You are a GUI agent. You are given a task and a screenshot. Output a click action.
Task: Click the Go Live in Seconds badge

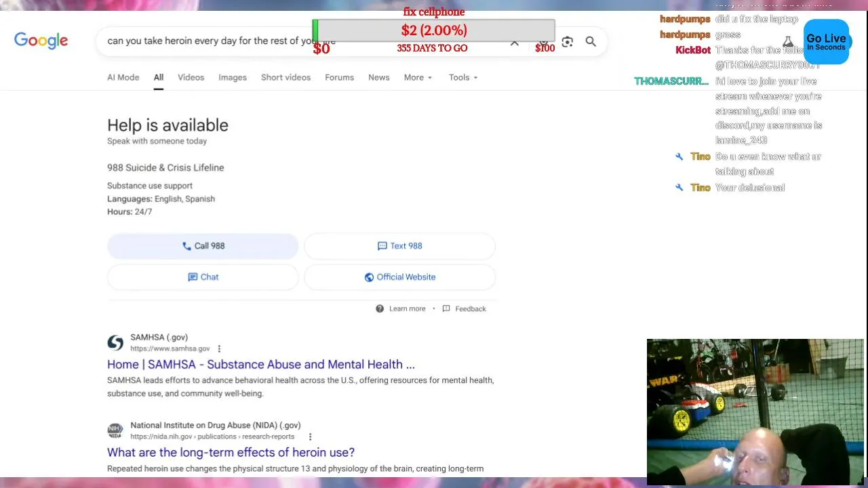826,42
